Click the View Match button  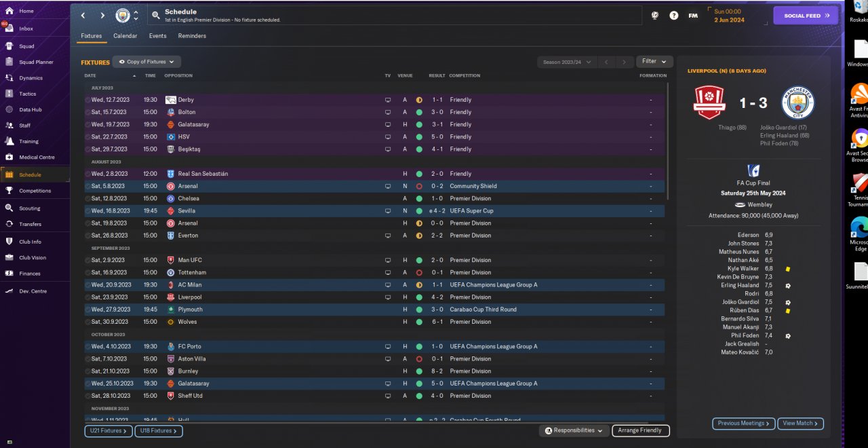(800, 424)
